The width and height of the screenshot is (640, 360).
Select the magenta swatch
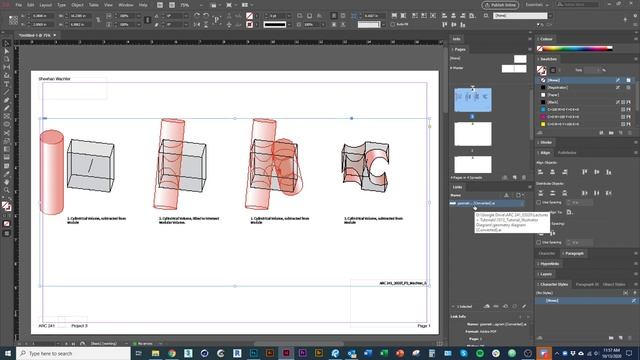tap(586, 117)
